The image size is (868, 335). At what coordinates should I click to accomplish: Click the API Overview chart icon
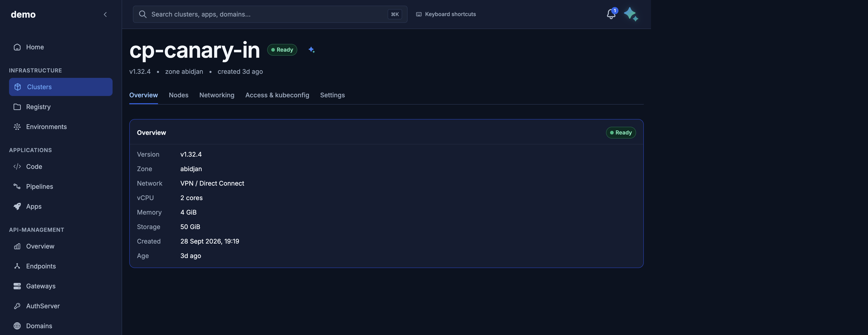(x=17, y=246)
